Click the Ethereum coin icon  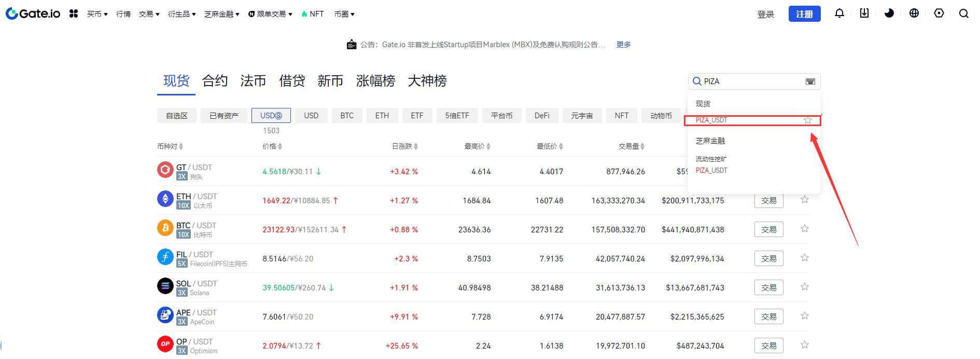point(165,199)
